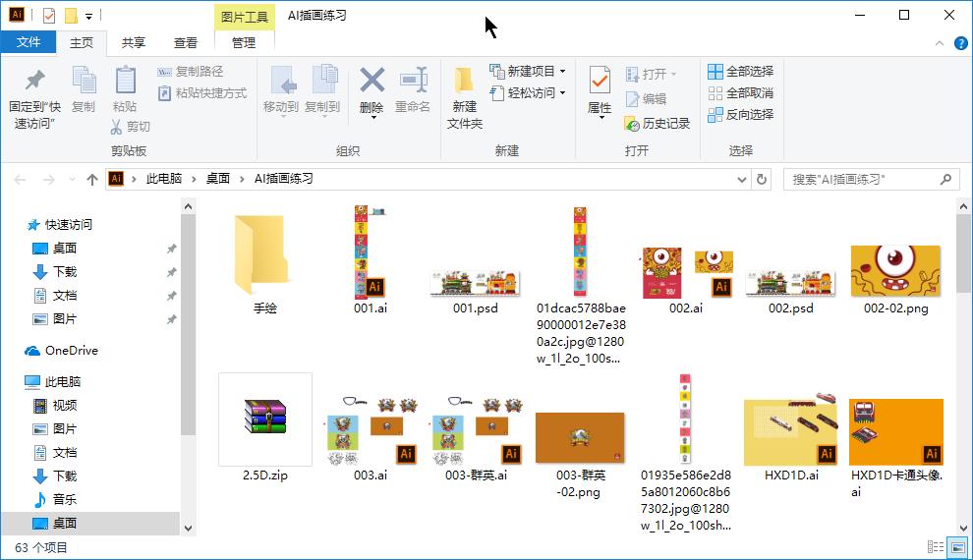Viewport: 973px width, 560px height.
Task: Select the 手绘 folder
Action: click(265, 263)
